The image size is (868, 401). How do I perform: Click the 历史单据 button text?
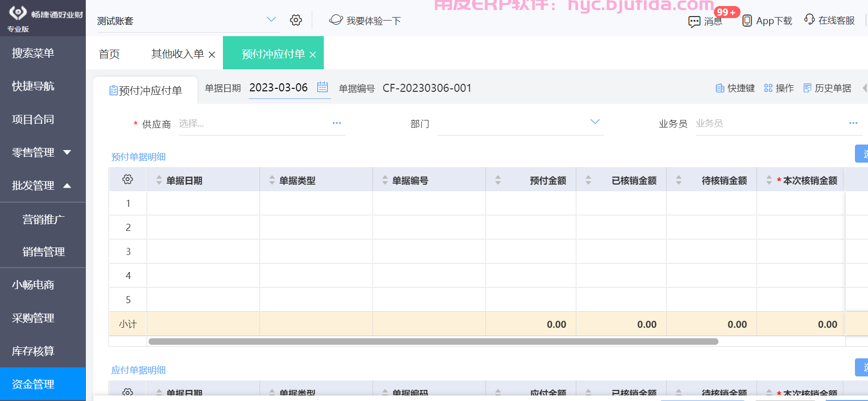[x=833, y=88]
